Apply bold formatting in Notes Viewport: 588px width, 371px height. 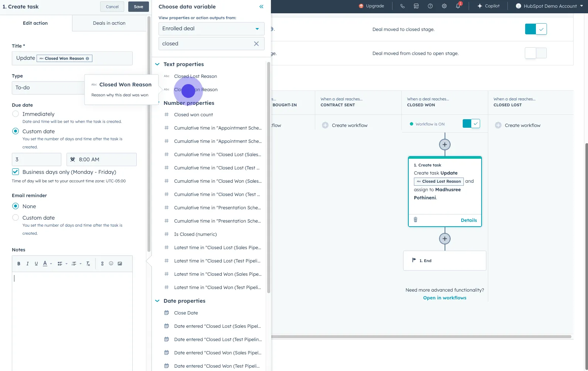tap(19, 264)
